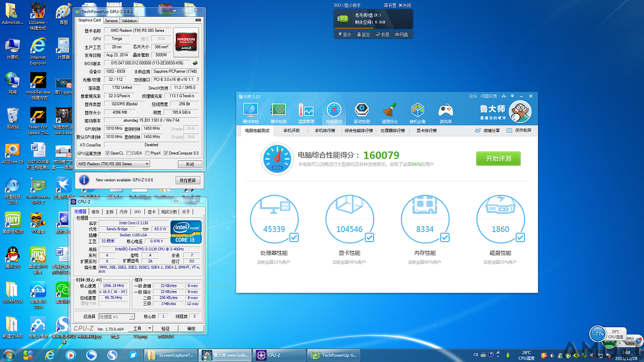The height and width of the screenshot is (362, 644).
Task: Open the 测试分数 tab in CPU-Z
Action: click(x=169, y=212)
